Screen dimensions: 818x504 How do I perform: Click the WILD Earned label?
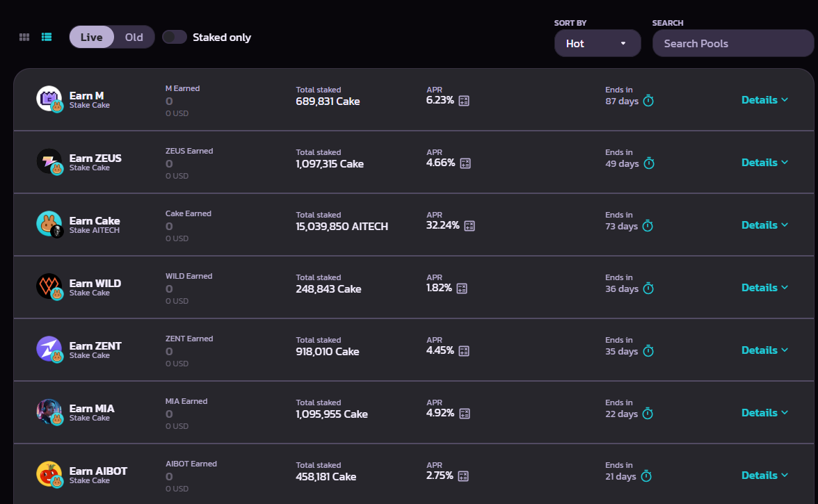pos(189,276)
